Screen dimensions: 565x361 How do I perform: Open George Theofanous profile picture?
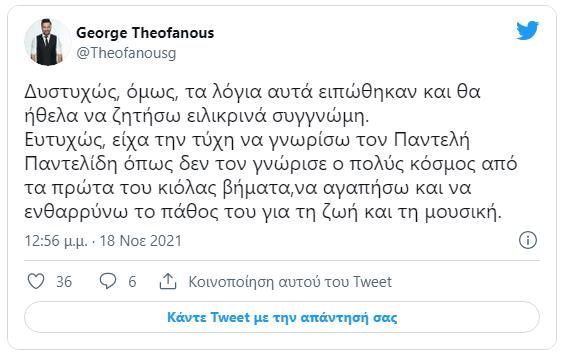(x=47, y=42)
